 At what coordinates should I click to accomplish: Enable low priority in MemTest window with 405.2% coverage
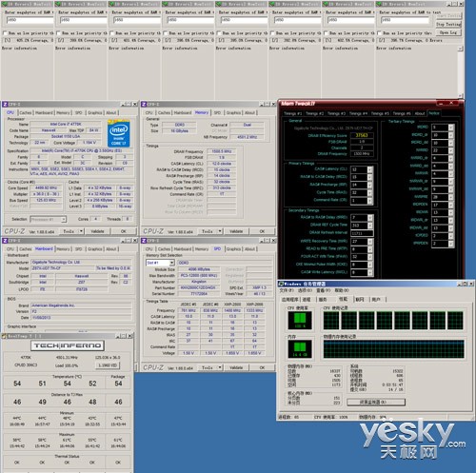(x=5, y=32)
